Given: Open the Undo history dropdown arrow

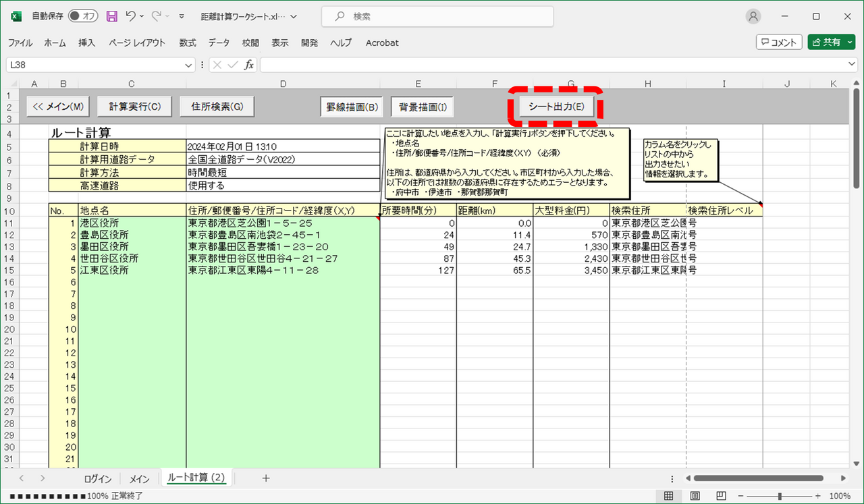Looking at the screenshot, I should point(142,16).
